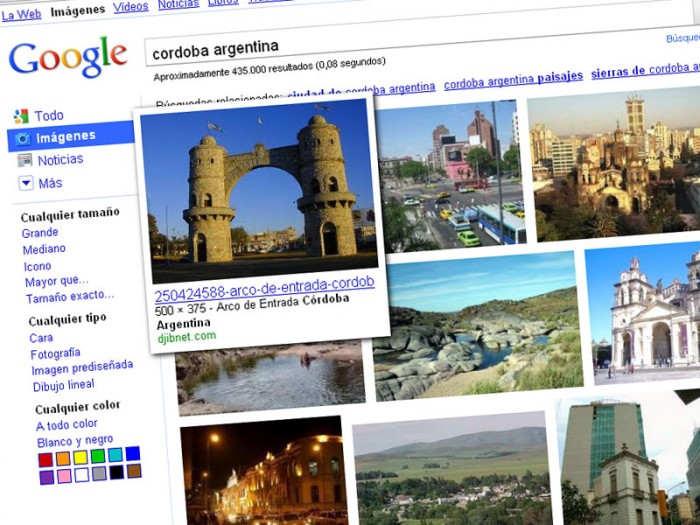Image resolution: width=700 pixels, height=525 pixels.
Task: Open the river pool thumbnail below the preview
Action: click(x=271, y=378)
